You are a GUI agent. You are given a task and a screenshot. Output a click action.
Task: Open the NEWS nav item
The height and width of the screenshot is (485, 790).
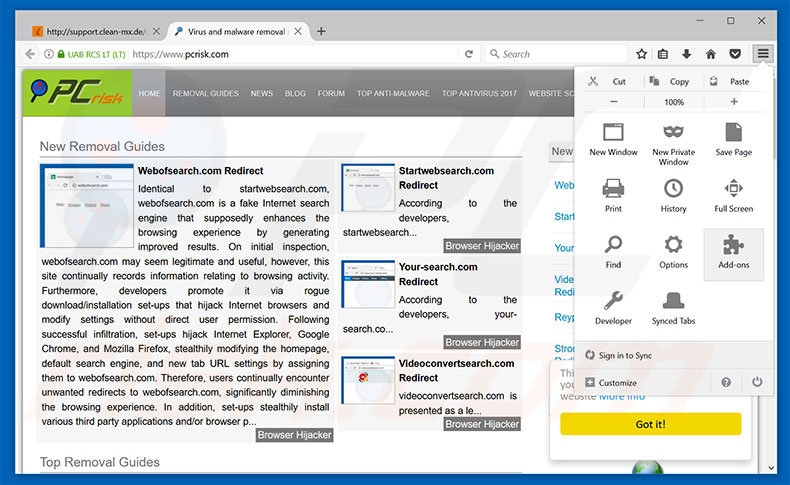[x=261, y=93]
